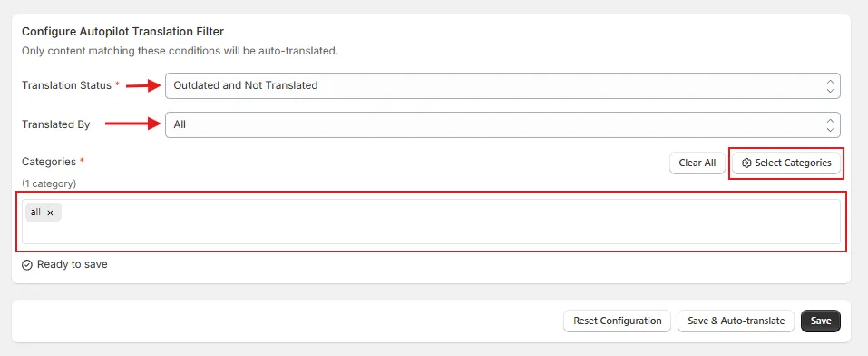Click the Clear All button
868x356 pixels.
point(697,163)
